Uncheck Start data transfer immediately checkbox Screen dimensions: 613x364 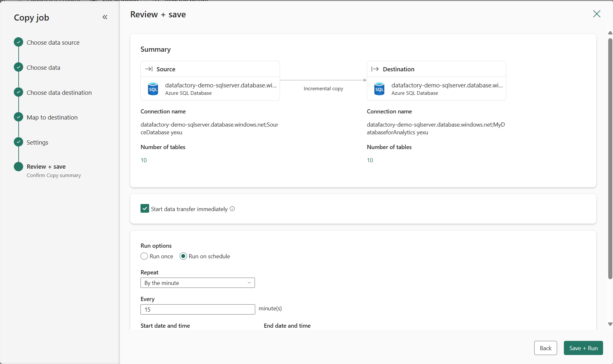(x=145, y=209)
